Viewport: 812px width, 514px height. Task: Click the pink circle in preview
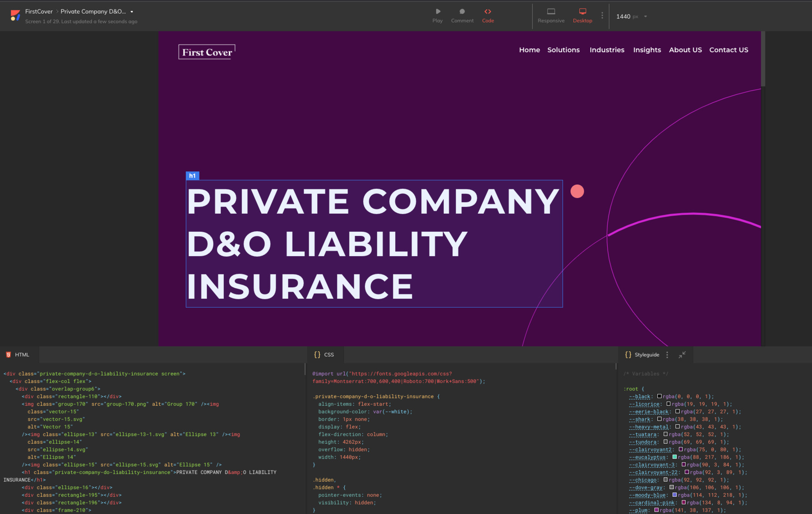(x=577, y=192)
